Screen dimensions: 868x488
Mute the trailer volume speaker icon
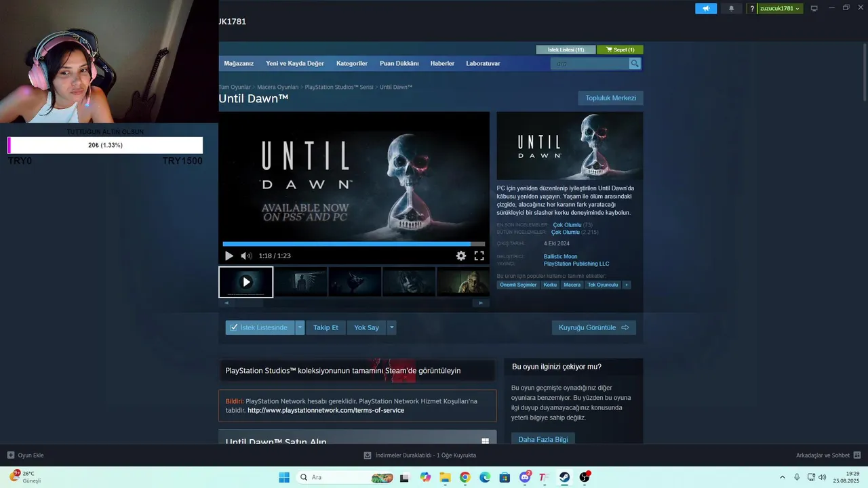point(246,256)
